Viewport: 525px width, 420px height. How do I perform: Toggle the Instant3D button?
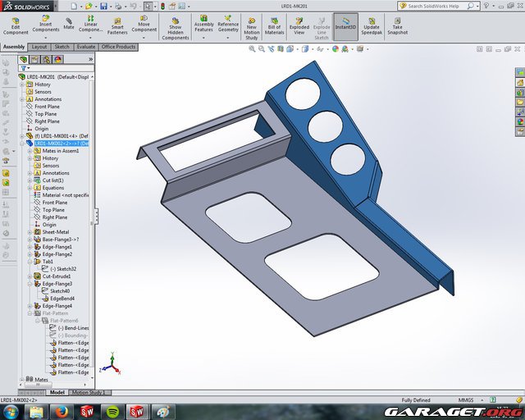[x=345, y=24]
